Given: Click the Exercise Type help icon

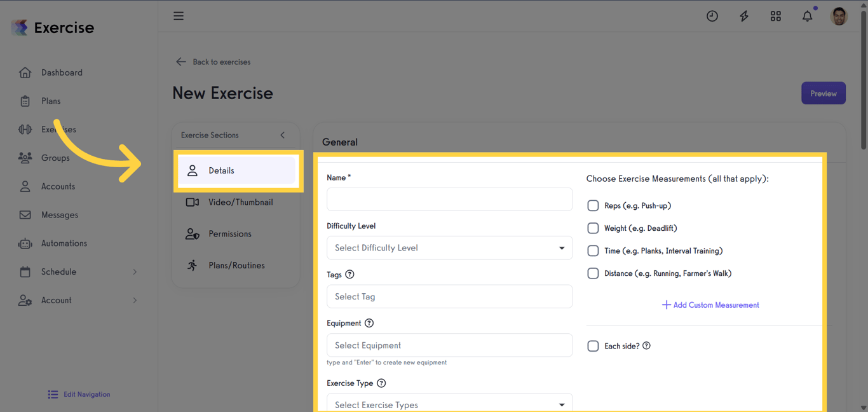Looking at the screenshot, I should [381, 383].
